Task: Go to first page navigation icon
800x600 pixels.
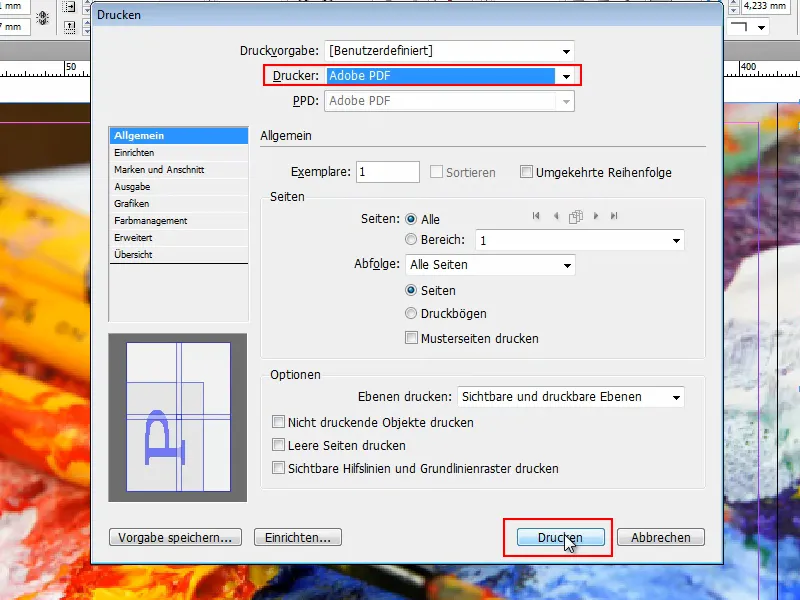Action: pyautogui.click(x=536, y=216)
